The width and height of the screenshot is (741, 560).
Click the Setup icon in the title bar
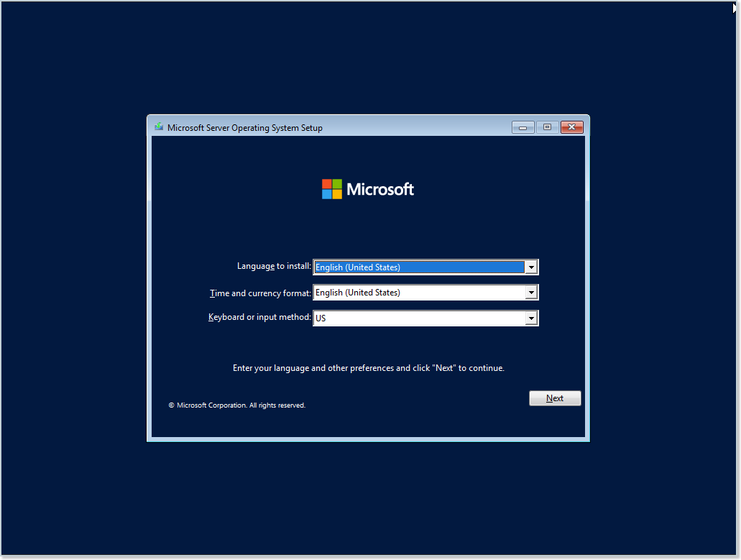(x=159, y=127)
